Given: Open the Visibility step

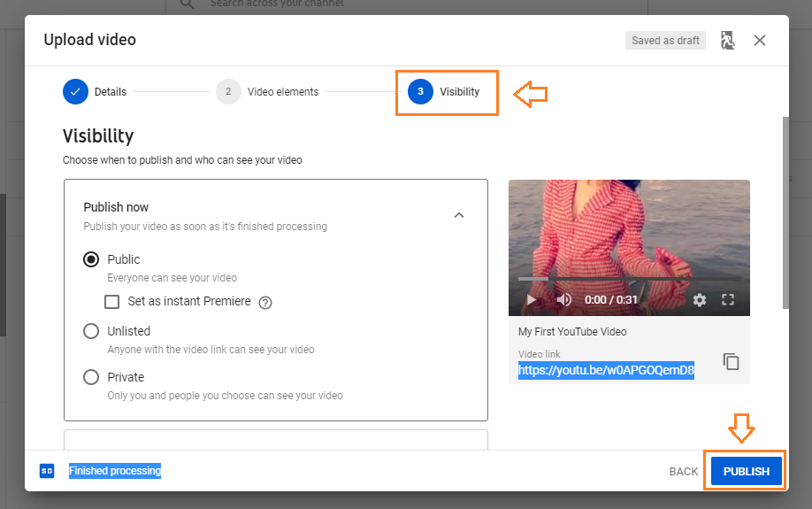Looking at the screenshot, I should 421,91.
